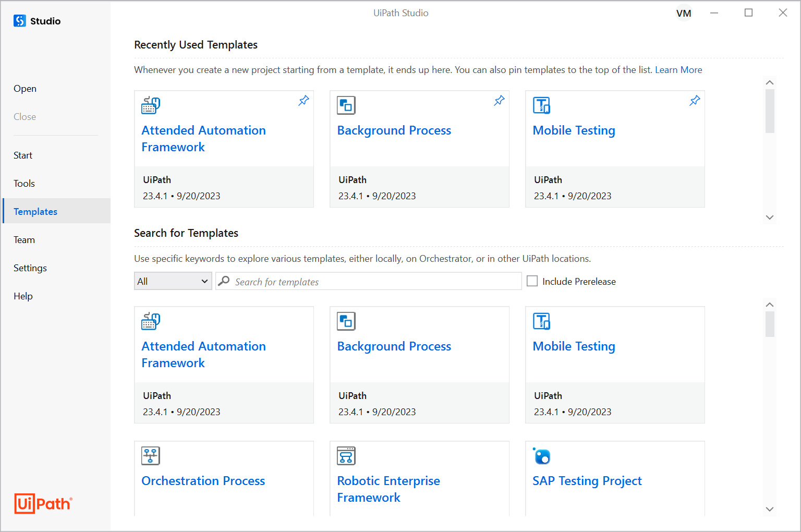Viewport: 801px width, 532px height.
Task: Click scroll-up arrow of search results list
Action: [770, 305]
